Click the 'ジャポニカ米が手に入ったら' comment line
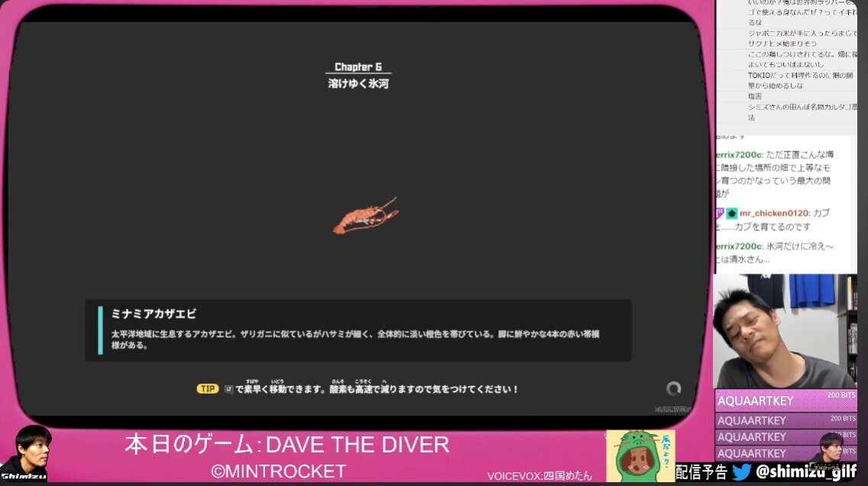Image resolution: width=868 pixels, height=486 pixels. tap(802, 38)
